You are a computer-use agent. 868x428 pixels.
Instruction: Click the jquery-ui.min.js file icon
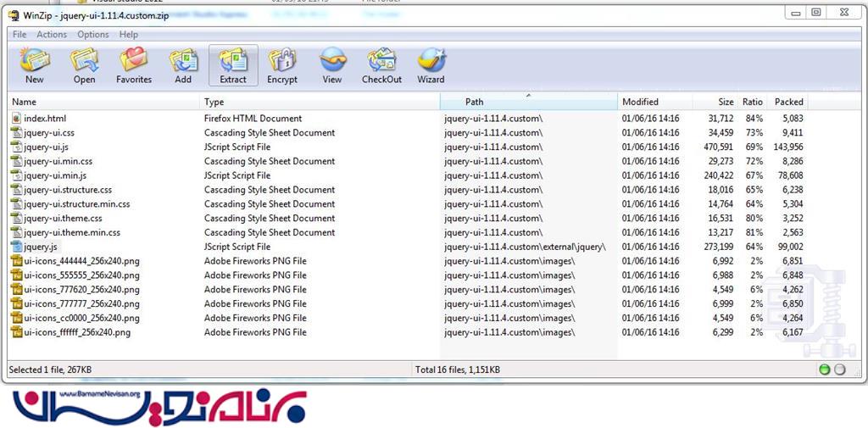coord(16,175)
